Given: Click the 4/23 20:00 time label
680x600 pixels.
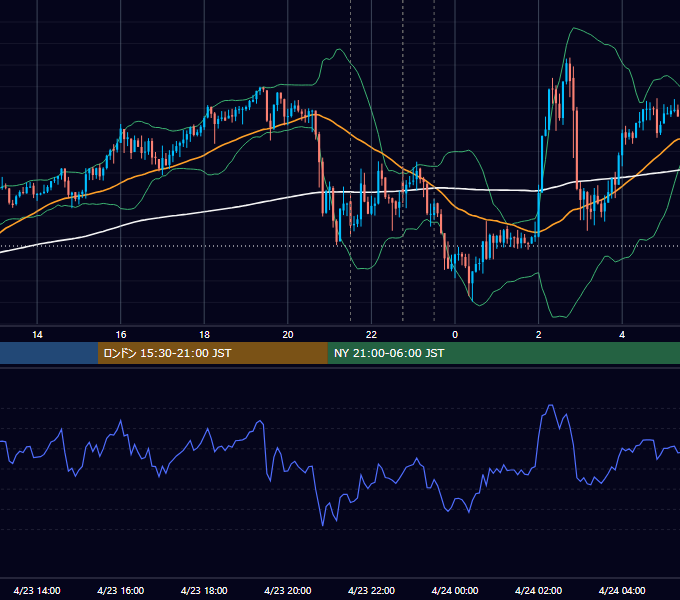Looking at the screenshot, I should pyautogui.click(x=288, y=590).
